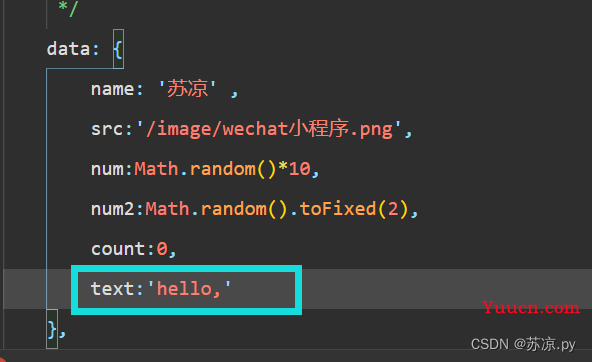Click the text property key
592x362 pixels.
tap(112, 289)
